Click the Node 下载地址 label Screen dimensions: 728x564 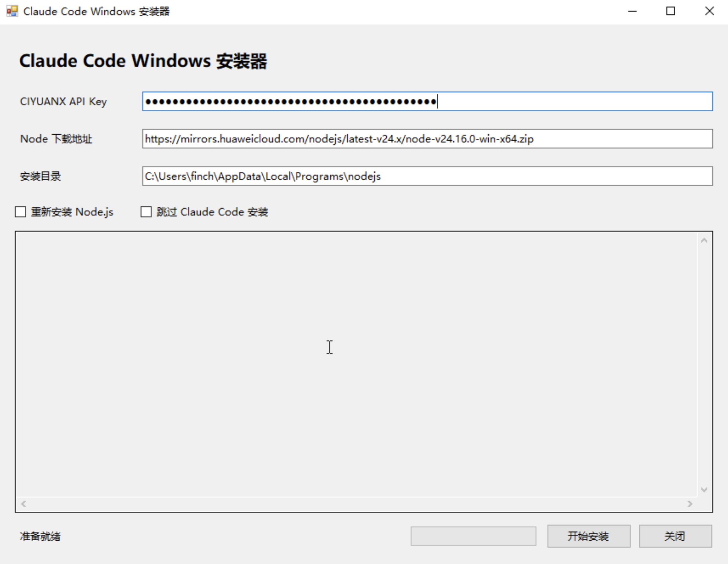pyautogui.click(x=56, y=139)
